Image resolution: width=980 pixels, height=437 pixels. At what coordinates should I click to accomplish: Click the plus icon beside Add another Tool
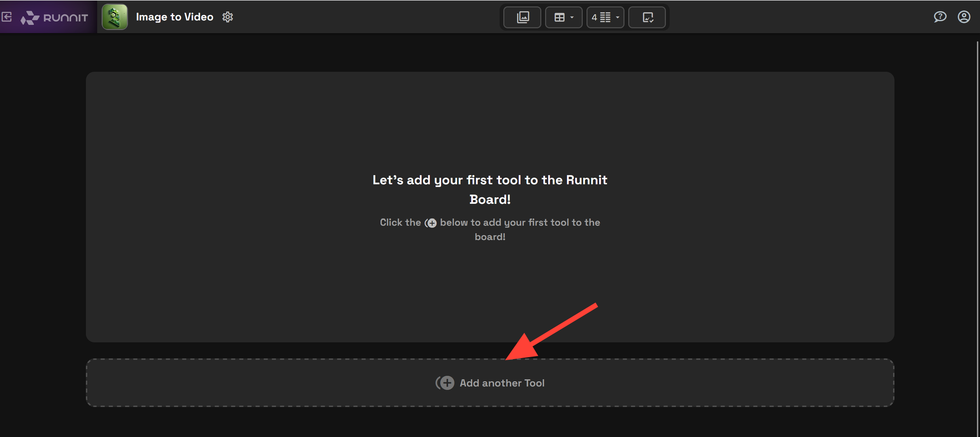pyautogui.click(x=445, y=383)
